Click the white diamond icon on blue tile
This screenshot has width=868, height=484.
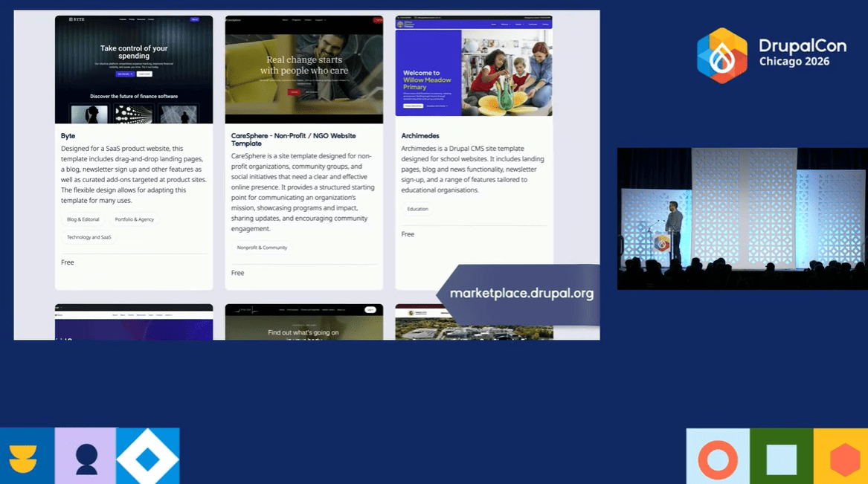click(x=148, y=456)
